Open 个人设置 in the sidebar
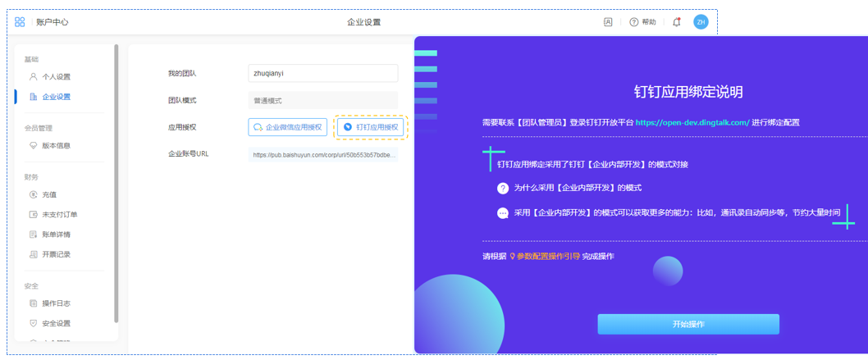This screenshot has height=360, width=868. click(x=56, y=77)
